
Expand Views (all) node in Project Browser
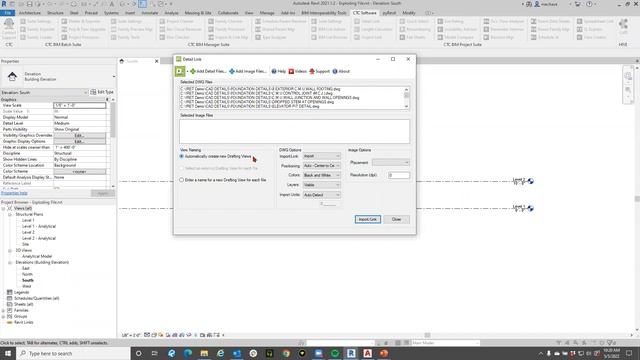[4, 209]
